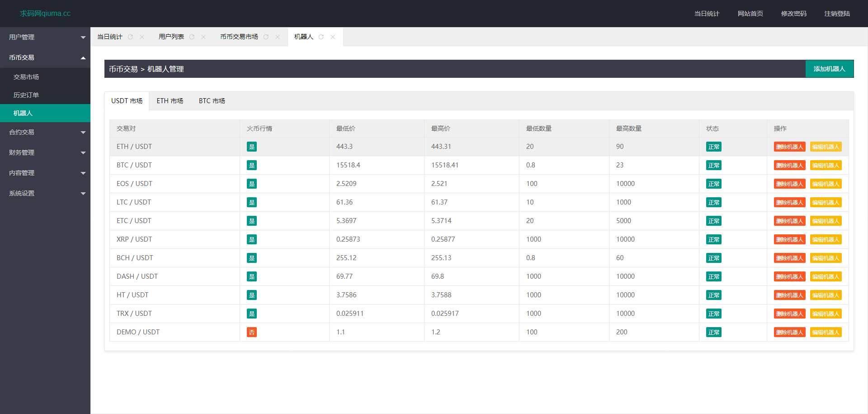Refresh the 机器人 tab with reload icon
The width and height of the screenshot is (868, 414).
[x=321, y=37]
